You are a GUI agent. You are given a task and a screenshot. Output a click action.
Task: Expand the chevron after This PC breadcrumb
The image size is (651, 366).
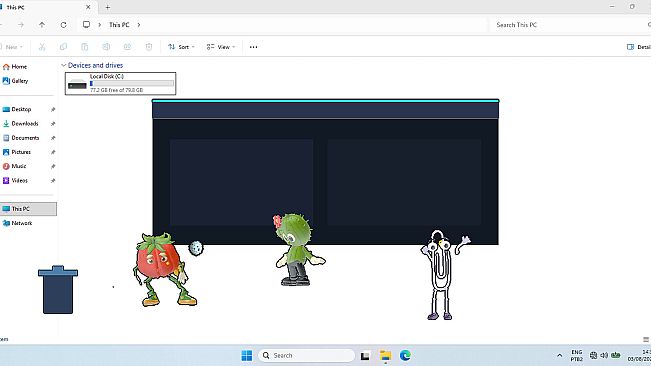pos(139,25)
